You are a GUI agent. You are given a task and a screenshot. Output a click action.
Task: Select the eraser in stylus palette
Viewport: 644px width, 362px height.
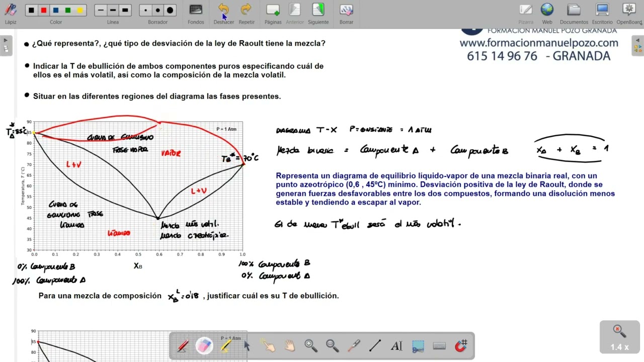click(x=204, y=346)
